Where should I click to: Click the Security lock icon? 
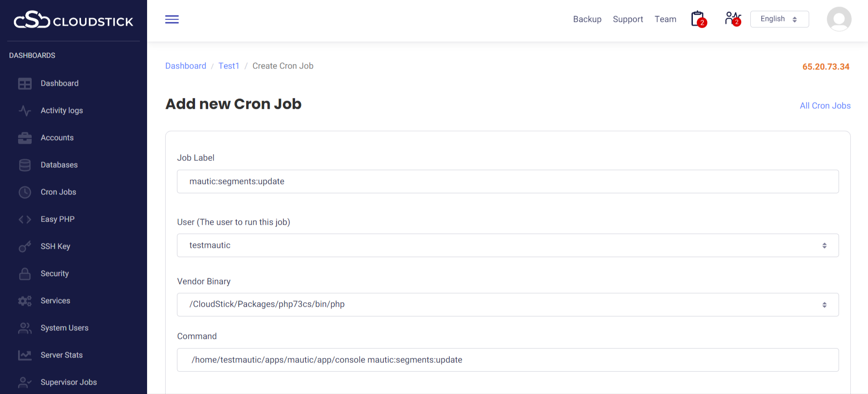pyautogui.click(x=25, y=274)
